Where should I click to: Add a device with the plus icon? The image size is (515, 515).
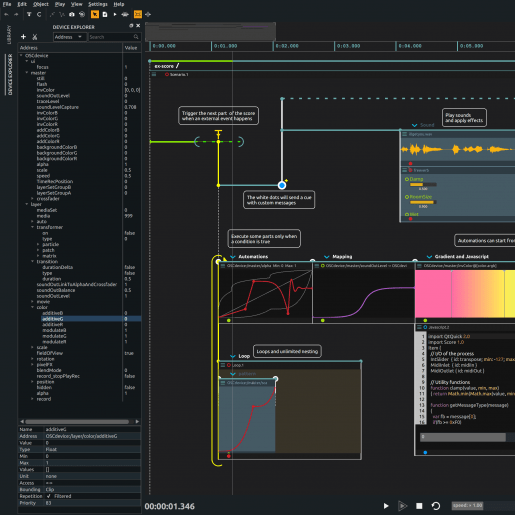coord(23,37)
